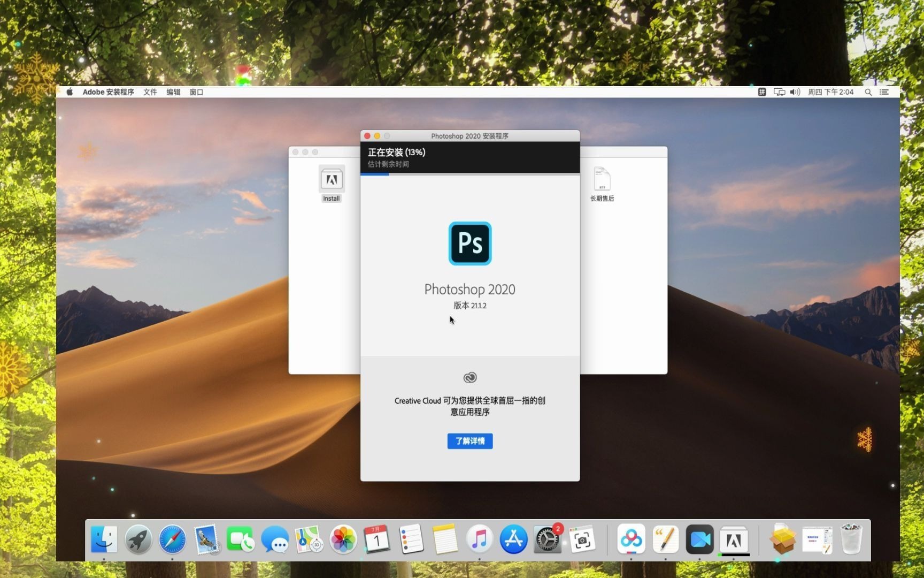Open Maps from the Dock
924x578 pixels.
309,539
